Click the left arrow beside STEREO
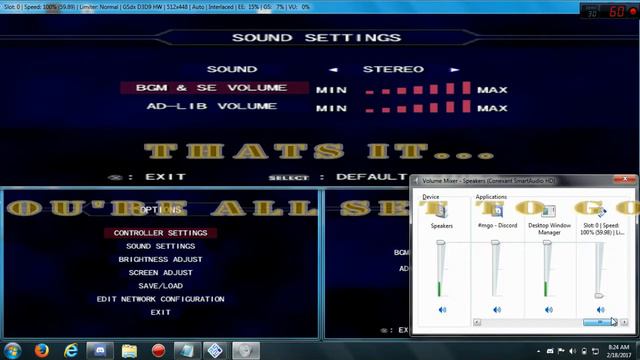 [x=333, y=70]
